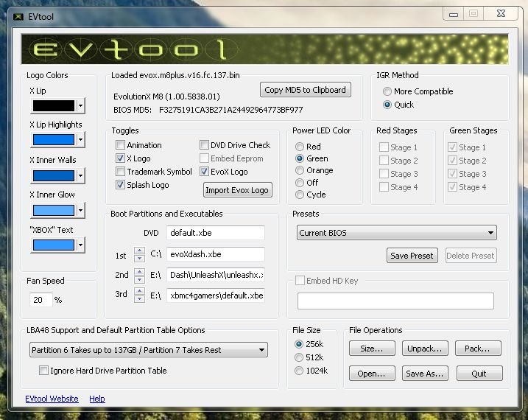Click the X Inner Walls color swatch
528x420 pixels.
54,175
